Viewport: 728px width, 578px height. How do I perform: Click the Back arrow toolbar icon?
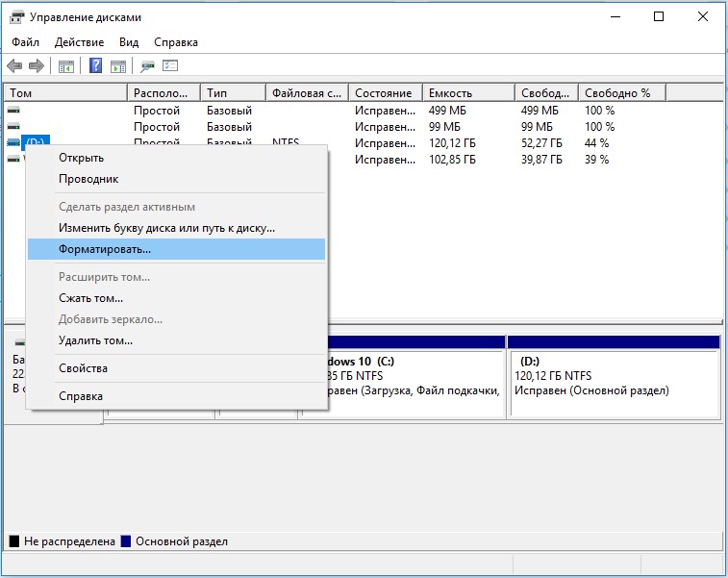pos(14,66)
